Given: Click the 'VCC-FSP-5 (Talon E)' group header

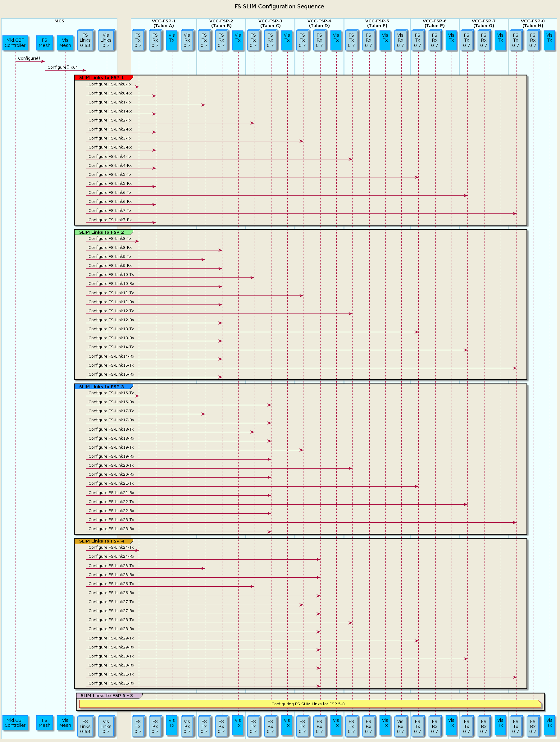Looking at the screenshot, I should (377, 23).
